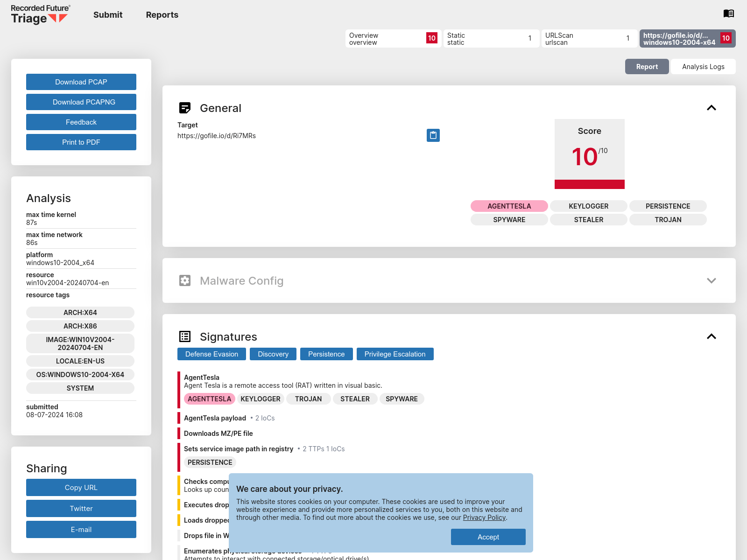Switch to the Static analysis tab
Screen dimensions: 747x560
492,39
